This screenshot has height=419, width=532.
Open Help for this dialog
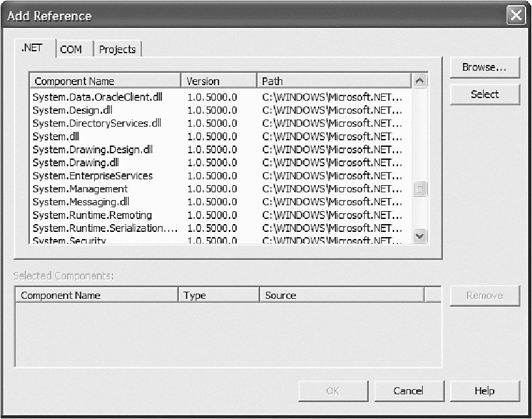pos(485,390)
